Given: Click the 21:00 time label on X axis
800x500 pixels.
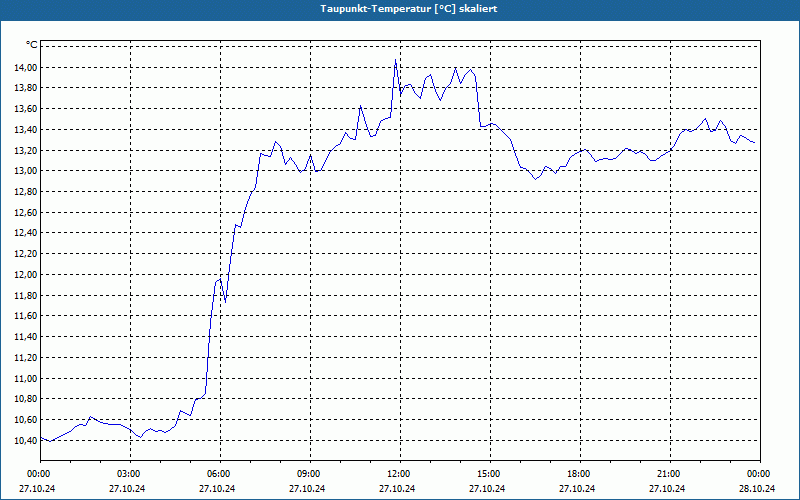Looking at the screenshot, I should 670,474.
